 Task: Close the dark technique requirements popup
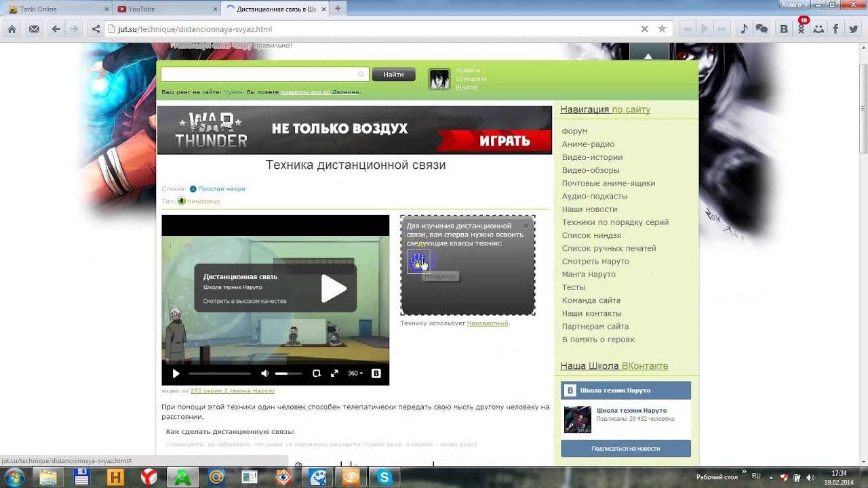coord(526,226)
